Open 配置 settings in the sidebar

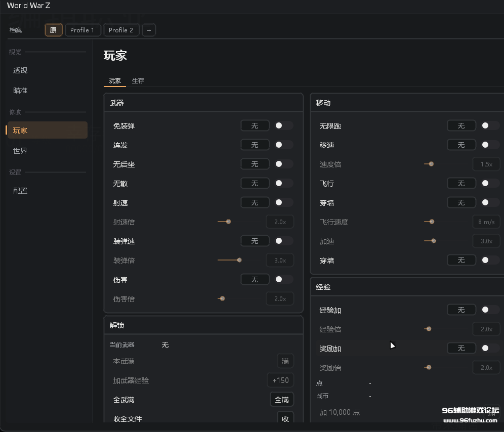click(47, 191)
